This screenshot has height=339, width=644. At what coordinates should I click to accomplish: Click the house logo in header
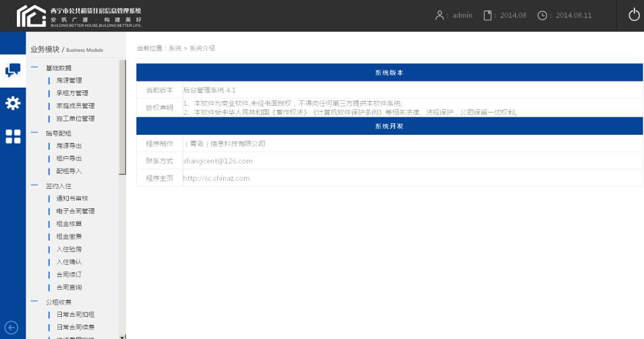pyautogui.click(x=31, y=15)
